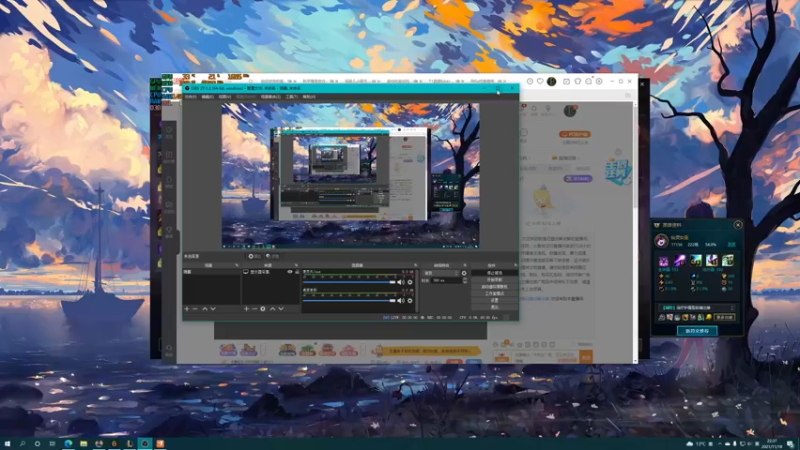Pop out the 控件 dock using its header icon

(x=515, y=265)
